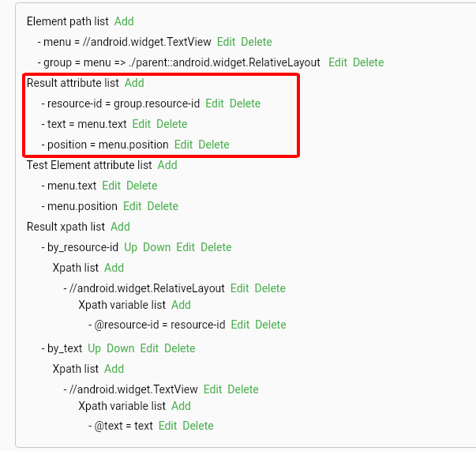Delete the @resource-id xpath variable

(x=271, y=325)
